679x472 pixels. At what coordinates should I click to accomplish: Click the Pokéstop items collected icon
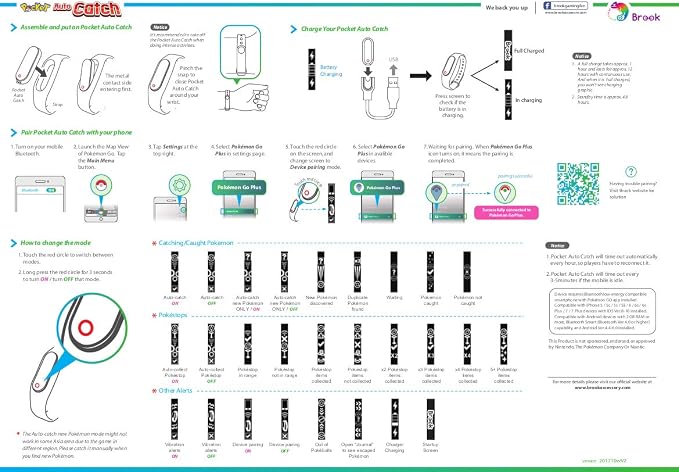[321, 344]
